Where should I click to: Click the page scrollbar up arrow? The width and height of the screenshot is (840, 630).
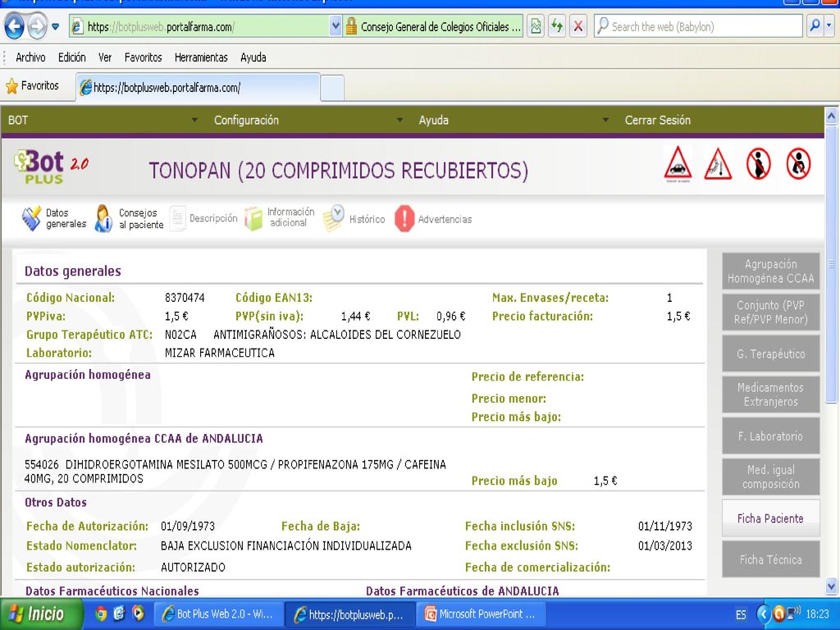tap(832, 116)
